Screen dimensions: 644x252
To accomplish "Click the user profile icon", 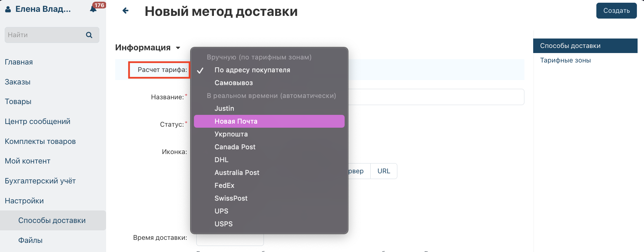I will (8, 9).
